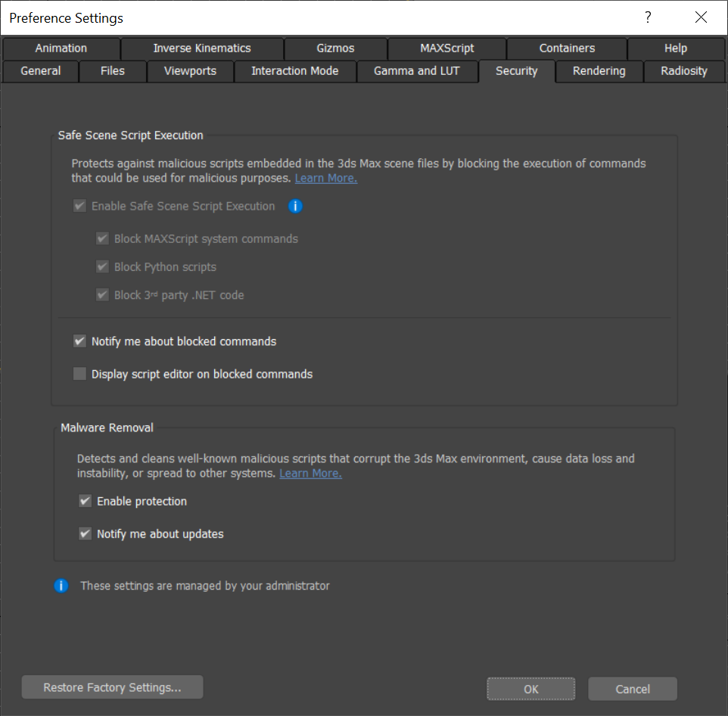Open Learn More link for Safe Scene Script
The height and width of the screenshot is (716, 728).
tap(325, 179)
